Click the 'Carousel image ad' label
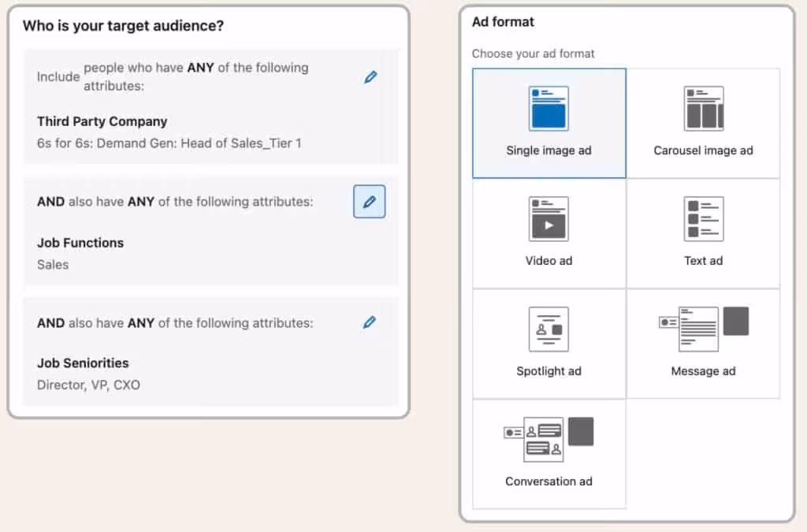 [704, 151]
